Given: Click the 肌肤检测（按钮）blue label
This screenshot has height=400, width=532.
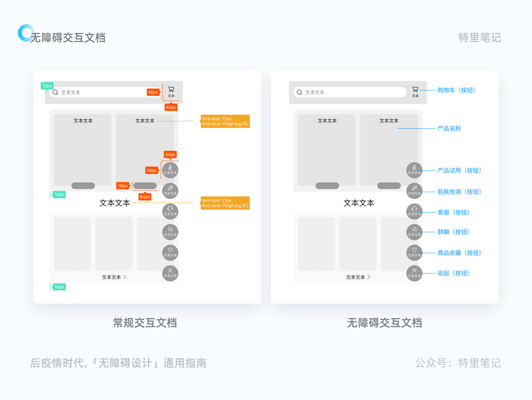Looking at the screenshot, I should (x=459, y=192).
